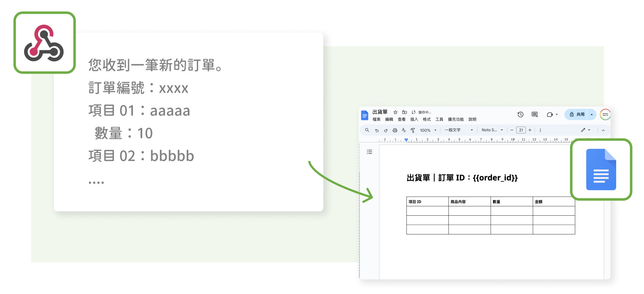Click the heading 出貨單｜訂單 ID：{{order_id}}

coord(462,178)
